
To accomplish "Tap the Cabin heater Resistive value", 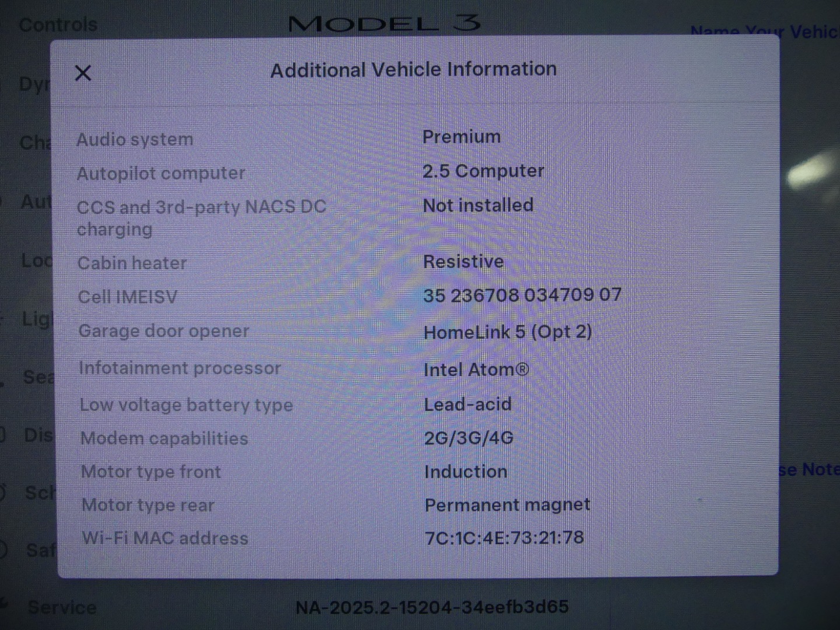I will 463,261.
